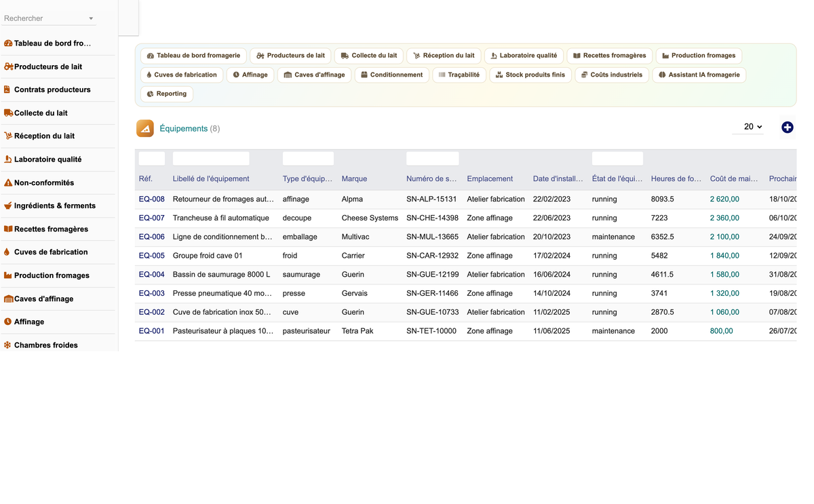
Task: Open Laboratoire qualité top tab
Action: click(x=524, y=56)
